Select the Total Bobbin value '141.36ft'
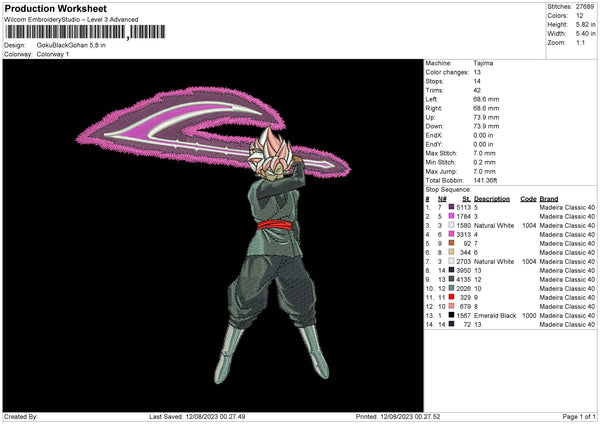 coord(485,180)
